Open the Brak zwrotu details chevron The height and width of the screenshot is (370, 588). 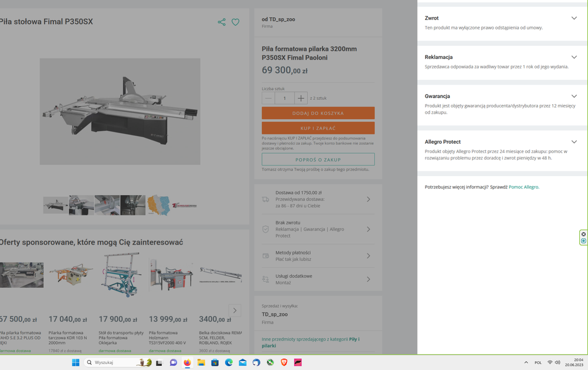click(x=368, y=229)
